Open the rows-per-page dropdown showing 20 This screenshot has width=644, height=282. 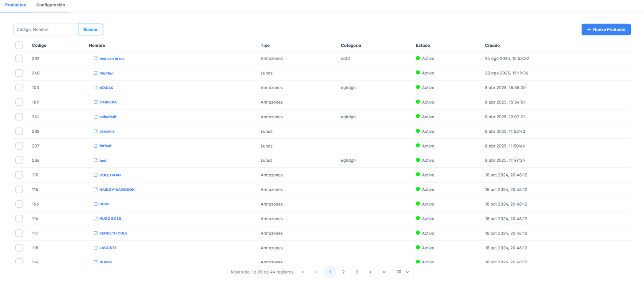coord(403,272)
